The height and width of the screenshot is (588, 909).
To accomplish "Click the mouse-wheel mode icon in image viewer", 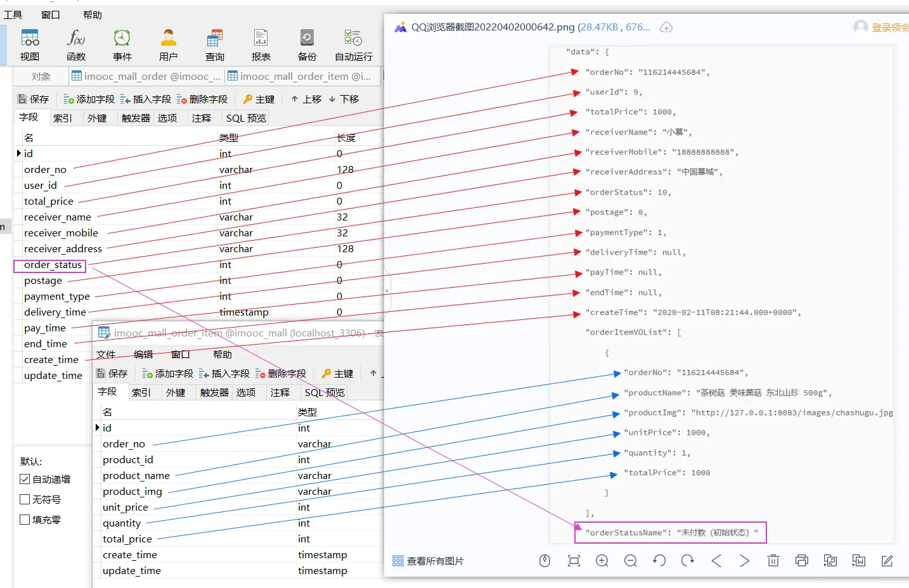I will (x=545, y=561).
